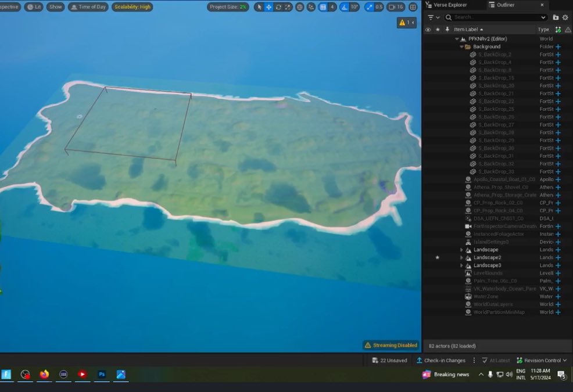Open the Time of Day menu

click(x=88, y=7)
